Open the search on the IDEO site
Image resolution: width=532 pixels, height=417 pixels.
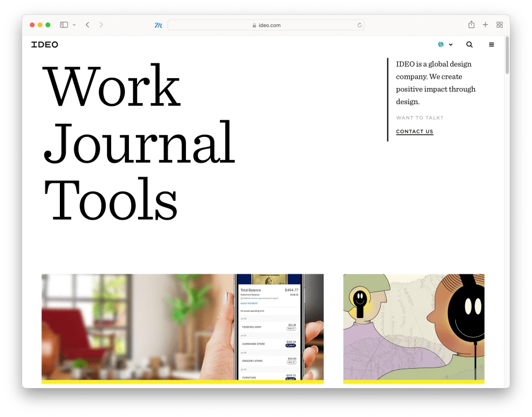tap(469, 44)
